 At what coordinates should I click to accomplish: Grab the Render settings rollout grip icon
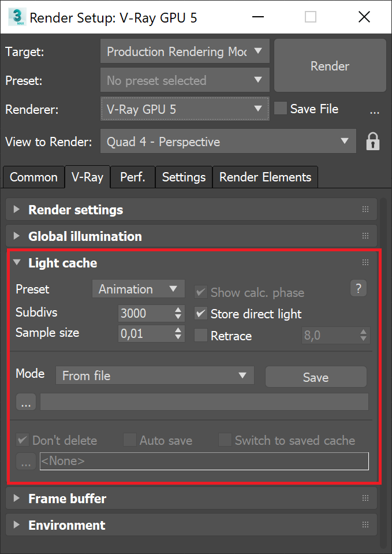(365, 209)
